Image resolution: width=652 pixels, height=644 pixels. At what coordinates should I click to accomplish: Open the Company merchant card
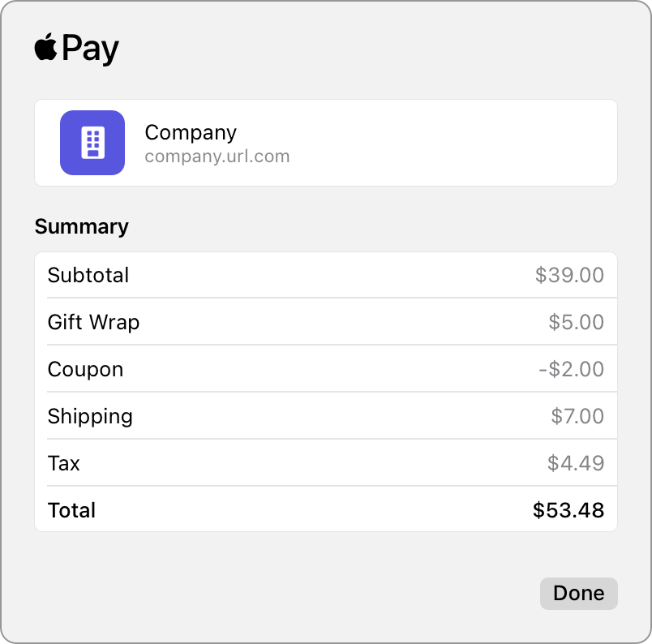(324, 142)
